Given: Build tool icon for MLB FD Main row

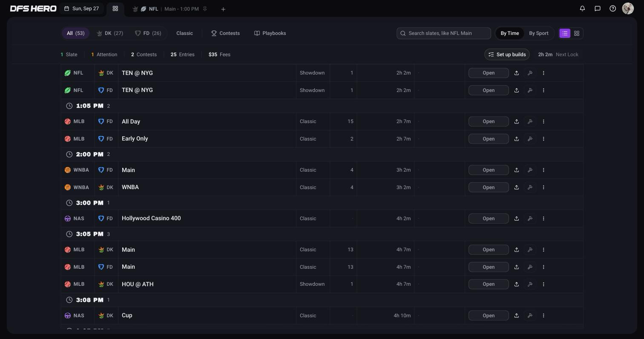Looking at the screenshot, I should pyautogui.click(x=530, y=267).
